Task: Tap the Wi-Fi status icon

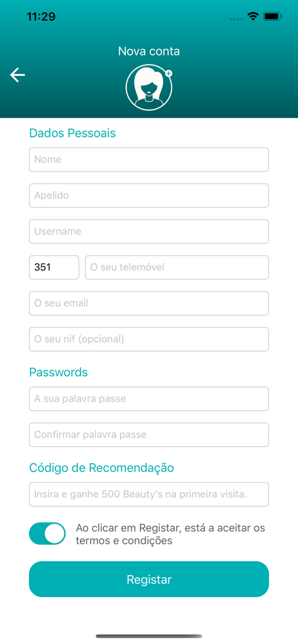Action: click(x=252, y=17)
